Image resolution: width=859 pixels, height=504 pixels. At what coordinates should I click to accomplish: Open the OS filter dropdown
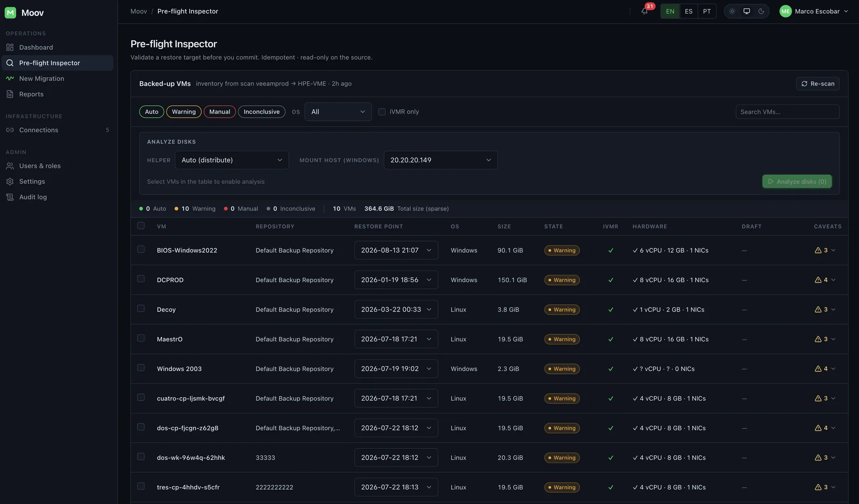[338, 112]
